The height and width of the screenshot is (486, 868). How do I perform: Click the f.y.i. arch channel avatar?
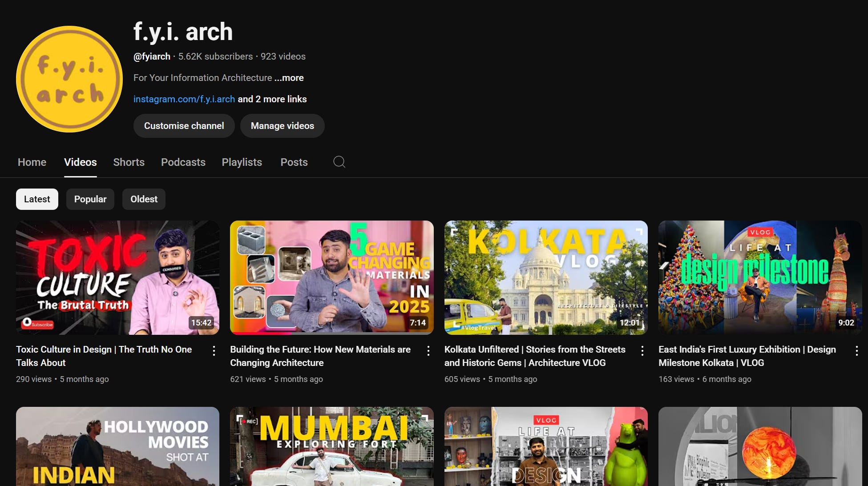coord(69,79)
